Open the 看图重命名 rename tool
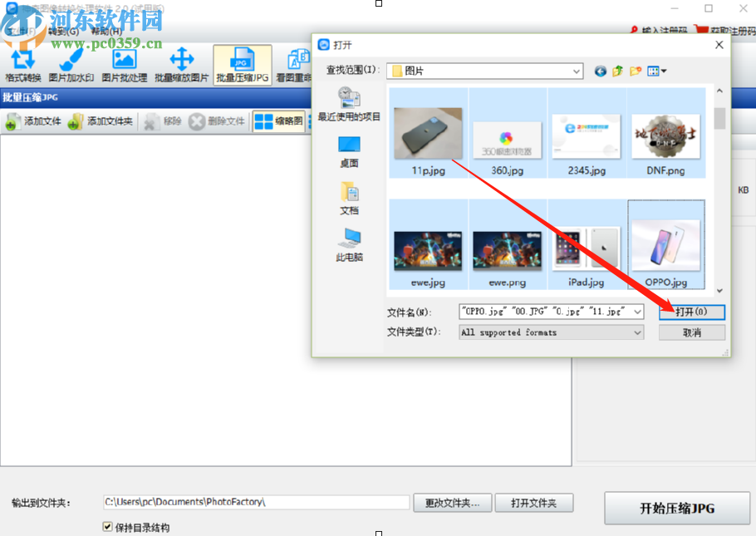This screenshot has height=536, width=756. [293, 65]
